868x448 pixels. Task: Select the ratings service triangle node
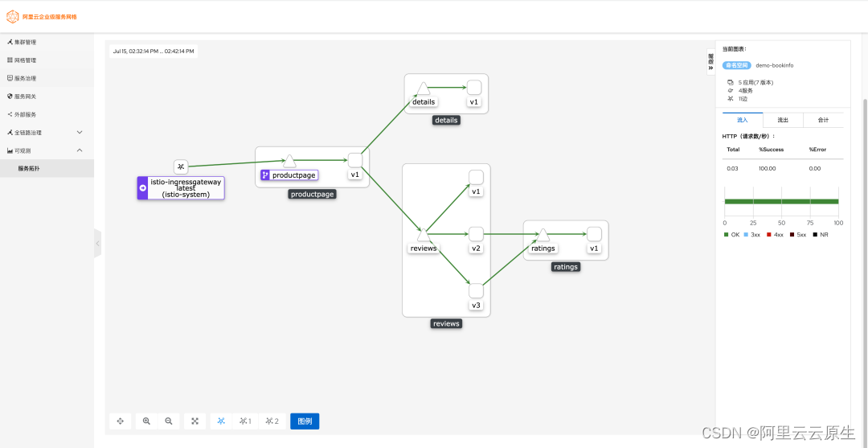tap(543, 235)
